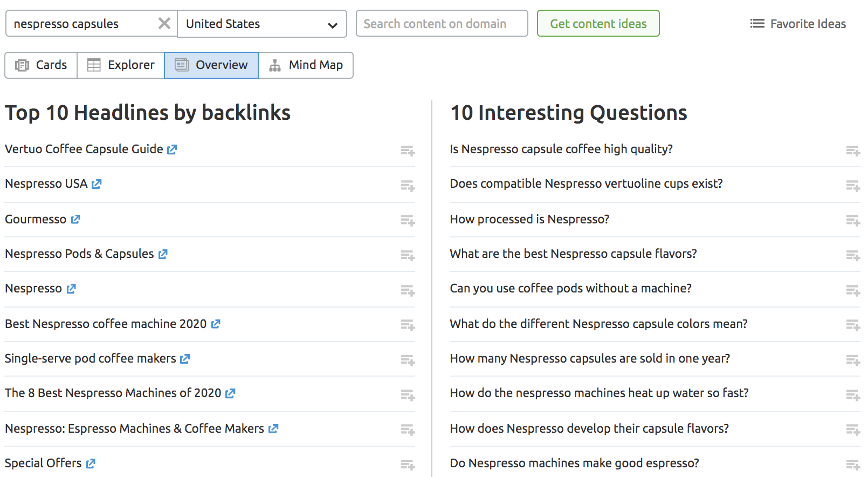Add Nespresso Pods & Capsules to favorites

click(x=408, y=255)
